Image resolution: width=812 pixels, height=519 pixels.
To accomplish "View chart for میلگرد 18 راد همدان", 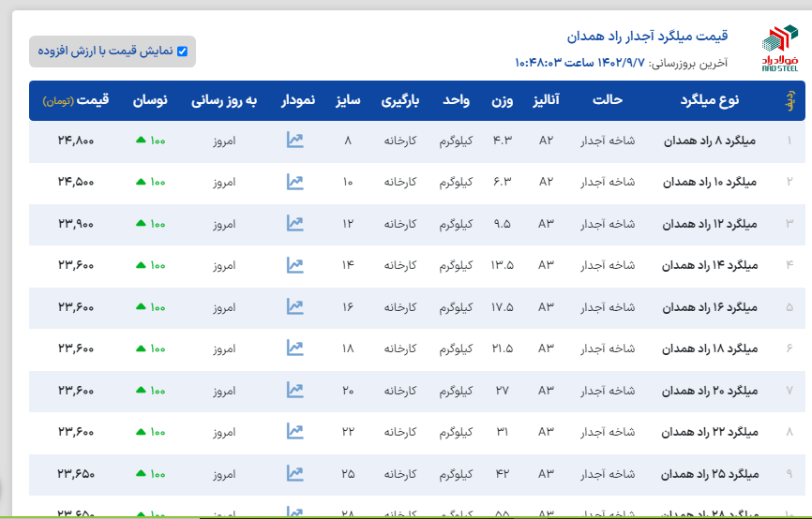I will coord(295,348).
